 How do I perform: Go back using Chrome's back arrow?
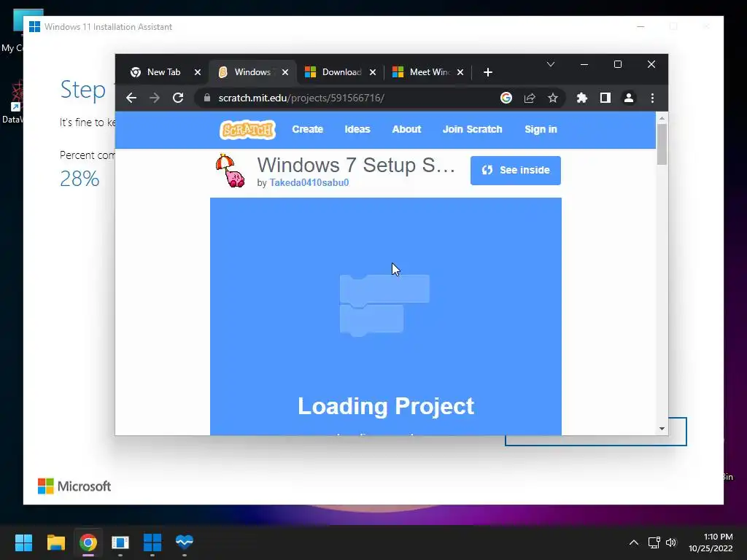tap(131, 98)
